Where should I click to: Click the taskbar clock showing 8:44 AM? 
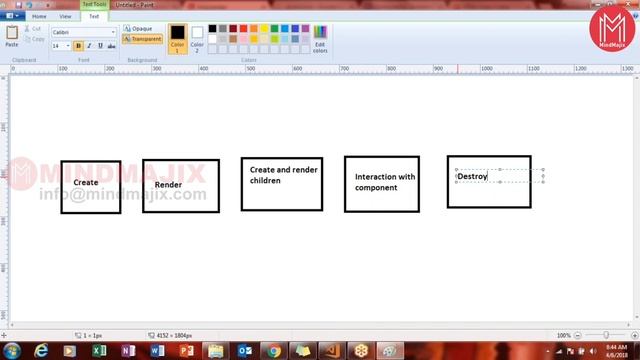(617, 351)
